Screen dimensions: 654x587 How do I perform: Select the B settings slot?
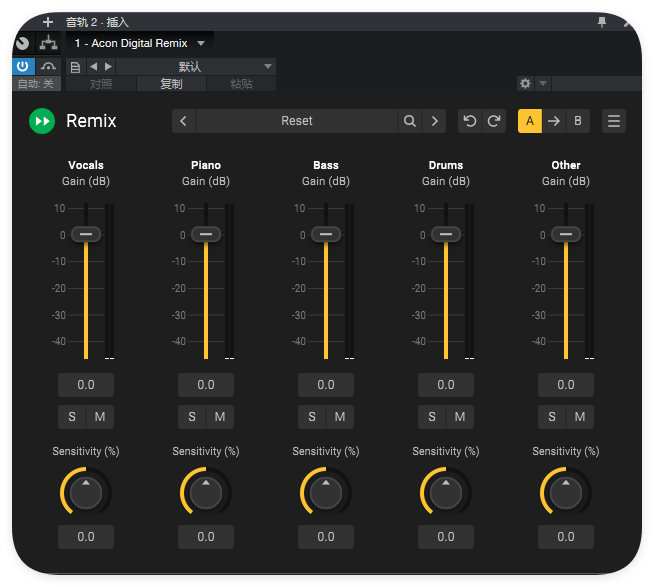(x=578, y=121)
